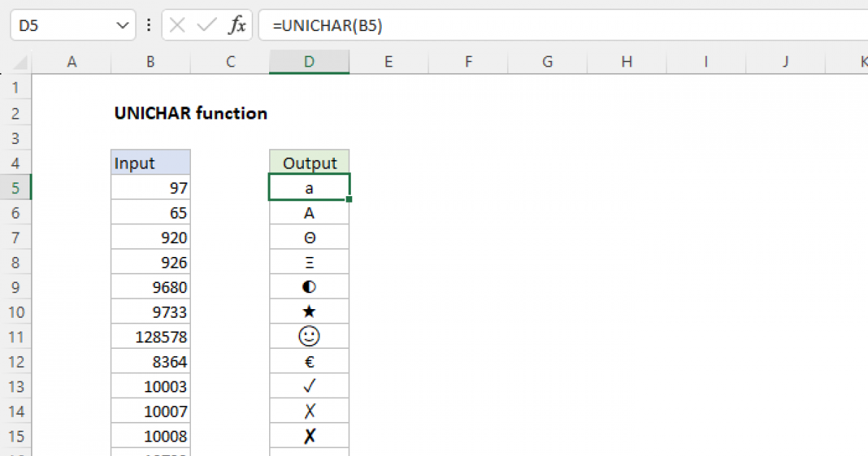Click the fill handle on cell D5

348,198
